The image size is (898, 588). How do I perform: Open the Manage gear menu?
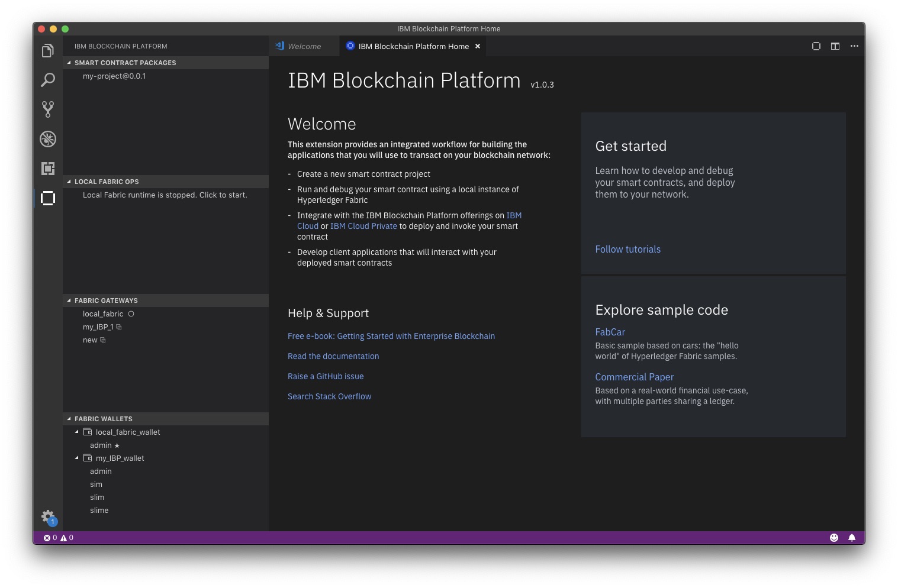[x=48, y=516]
